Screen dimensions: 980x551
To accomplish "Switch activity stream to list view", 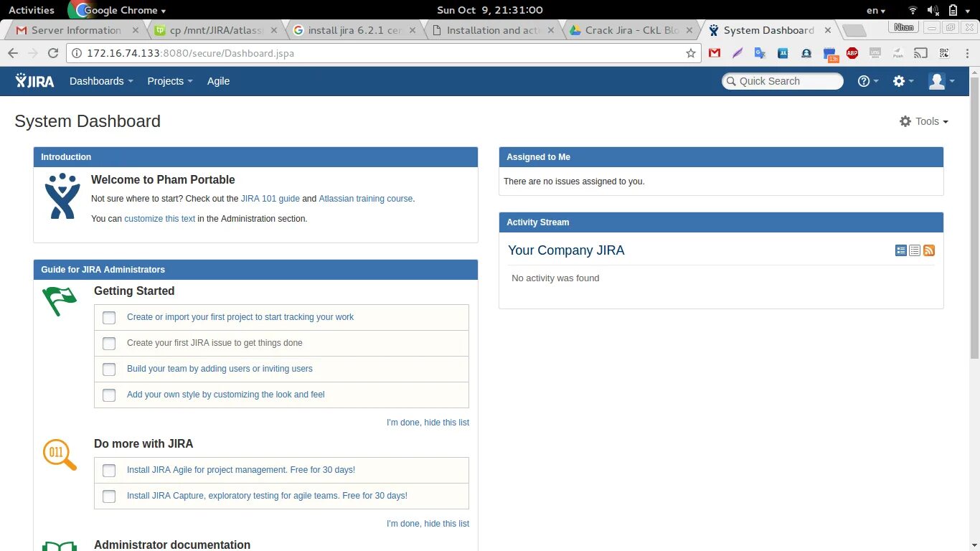I will 915,250.
